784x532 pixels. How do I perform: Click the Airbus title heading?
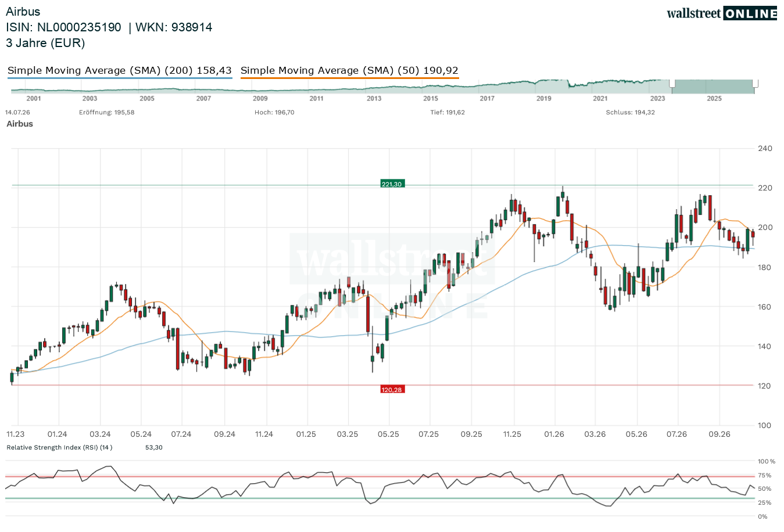(x=23, y=12)
